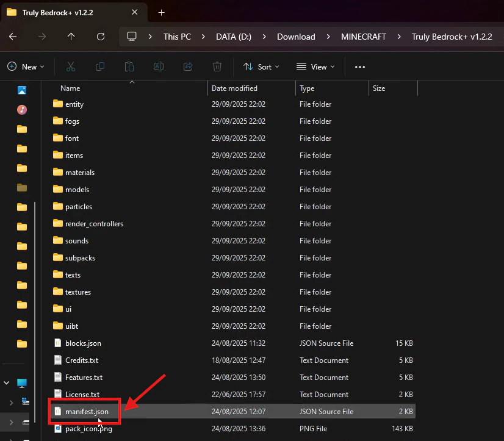The height and width of the screenshot is (441, 504).
Task: Click the Copy icon in toolbar
Action: [100, 66]
